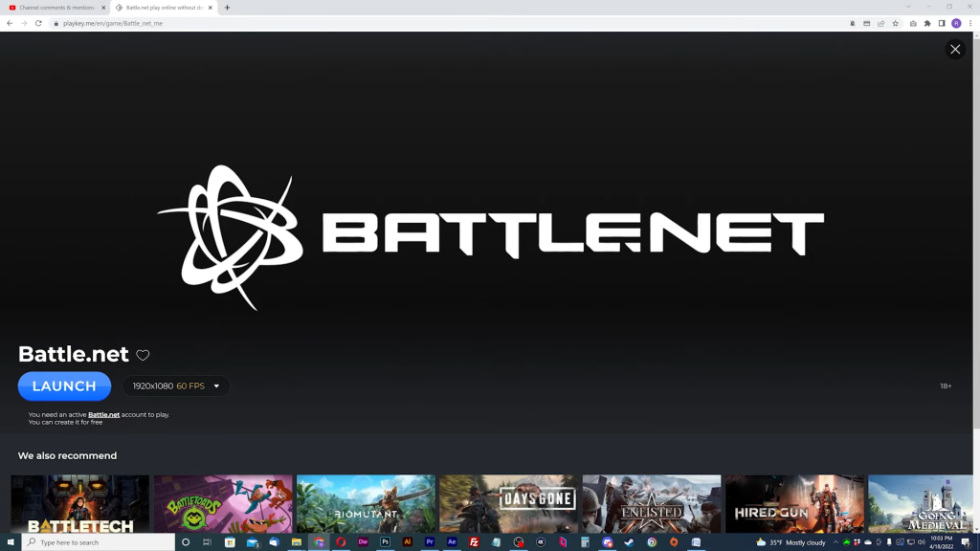
Task: Share this page from the address bar
Action: pos(881,23)
